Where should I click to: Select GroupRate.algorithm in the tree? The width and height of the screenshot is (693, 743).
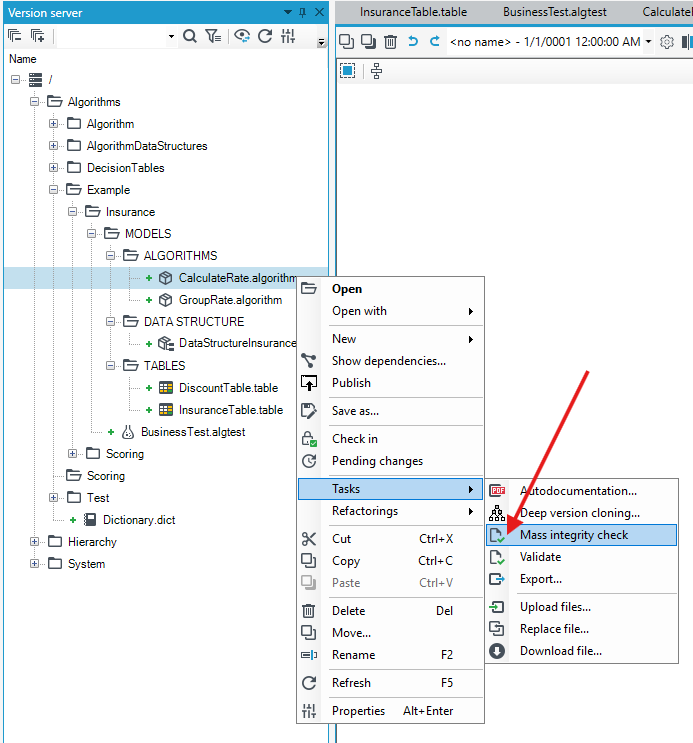(x=230, y=300)
